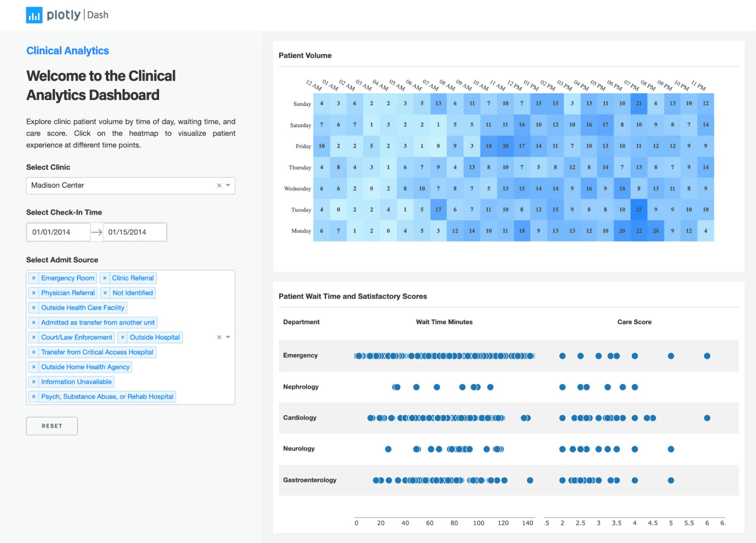This screenshot has height=543, width=756.
Task: Click Friday 11 AM heatmap cell 20
Action: (x=505, y=146)
